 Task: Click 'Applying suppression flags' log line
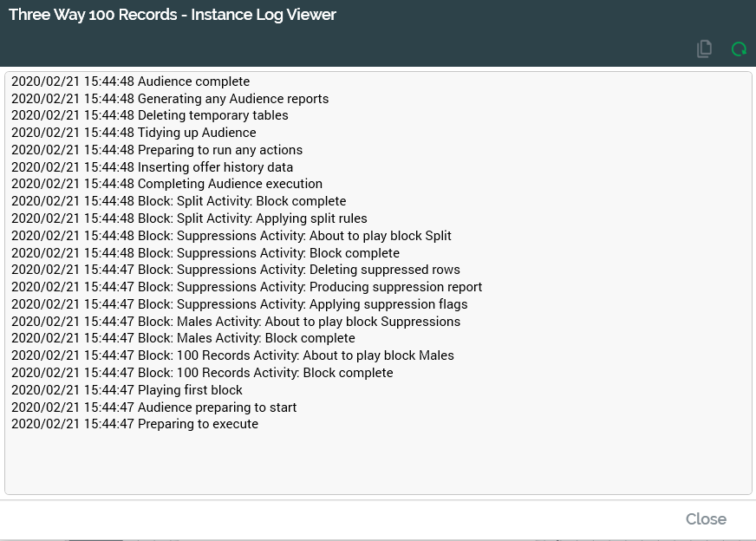point(239,304)
